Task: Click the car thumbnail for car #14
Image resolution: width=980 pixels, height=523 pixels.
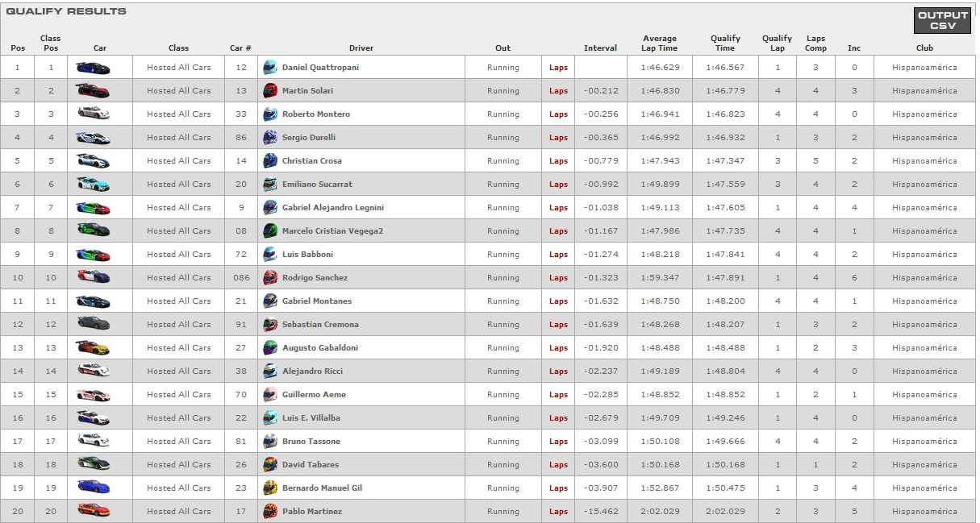Action: (93, 161)
